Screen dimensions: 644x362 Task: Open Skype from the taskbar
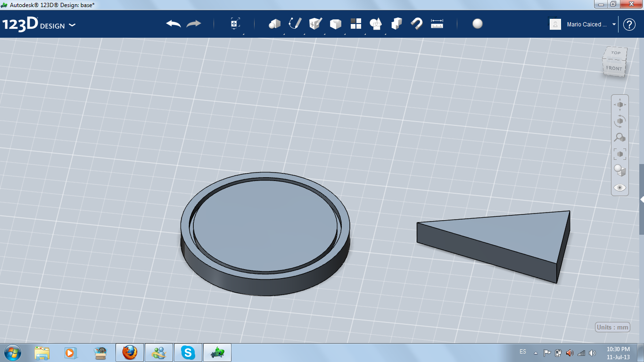tap(188, 353)
